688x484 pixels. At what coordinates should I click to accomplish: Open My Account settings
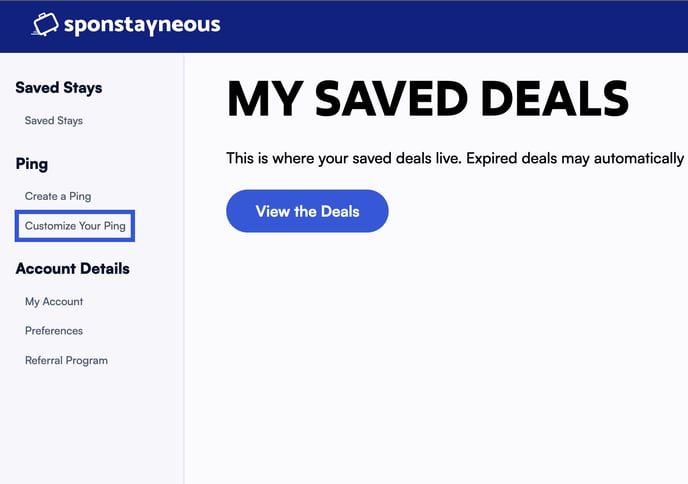54,301
